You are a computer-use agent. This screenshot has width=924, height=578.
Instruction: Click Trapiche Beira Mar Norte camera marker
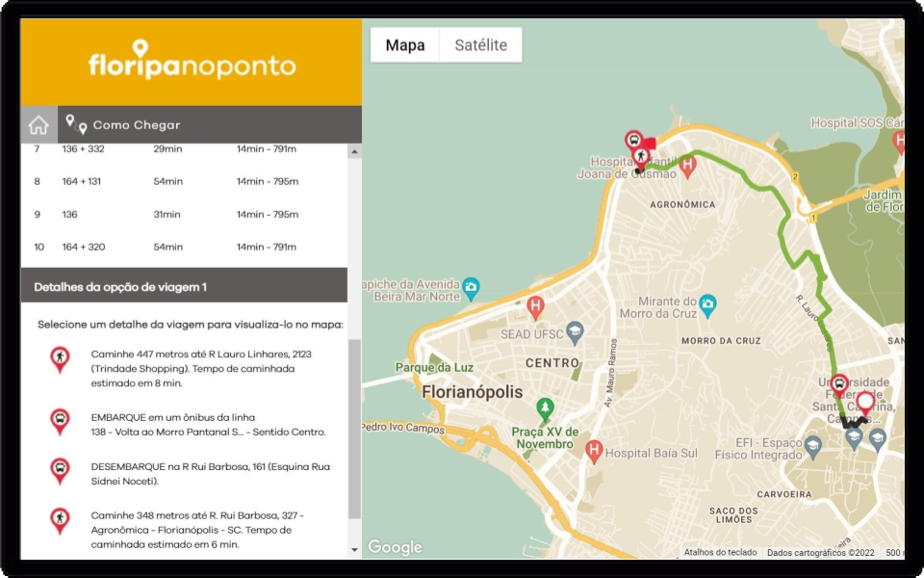tap(471, 288)
